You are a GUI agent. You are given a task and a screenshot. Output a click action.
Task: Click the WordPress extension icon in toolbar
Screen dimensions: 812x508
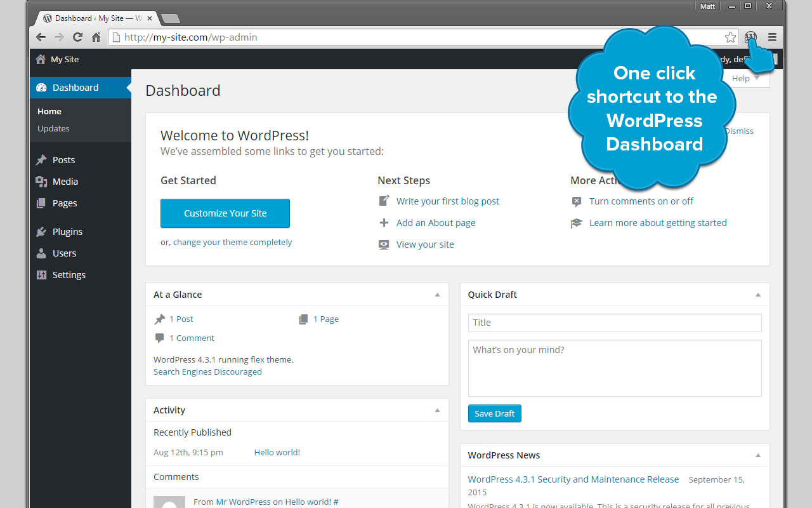pos(750,37)
